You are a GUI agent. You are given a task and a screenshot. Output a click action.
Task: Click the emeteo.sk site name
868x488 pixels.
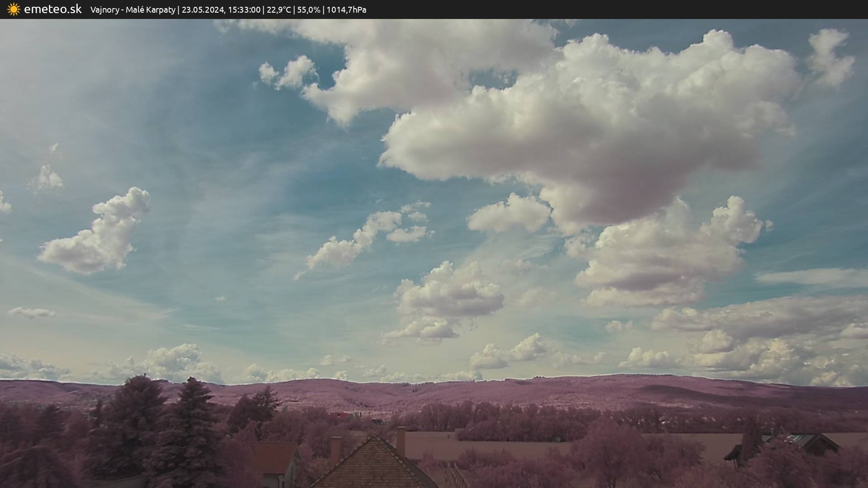tap(53, 9)
